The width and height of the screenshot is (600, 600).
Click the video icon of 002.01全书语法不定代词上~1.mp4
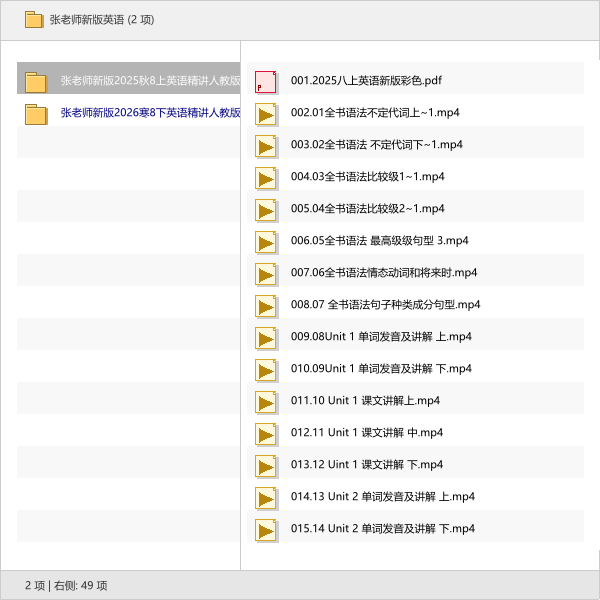tap(266, 113)
